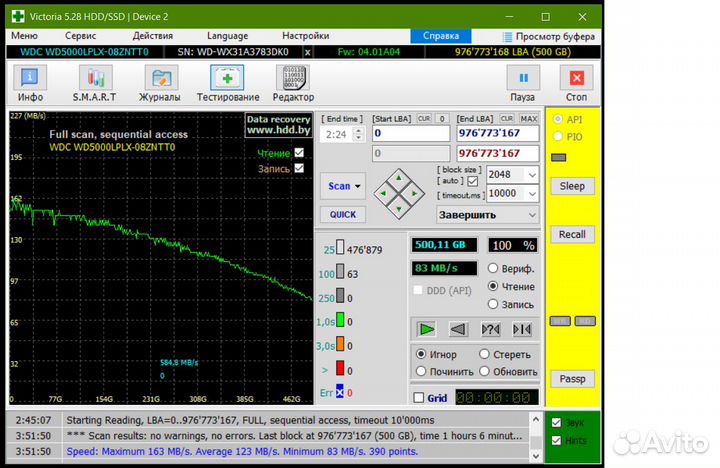Click the CUR button beside Start LBA
The width and height of the screenshot is (720, 468).
click(424, 118)
